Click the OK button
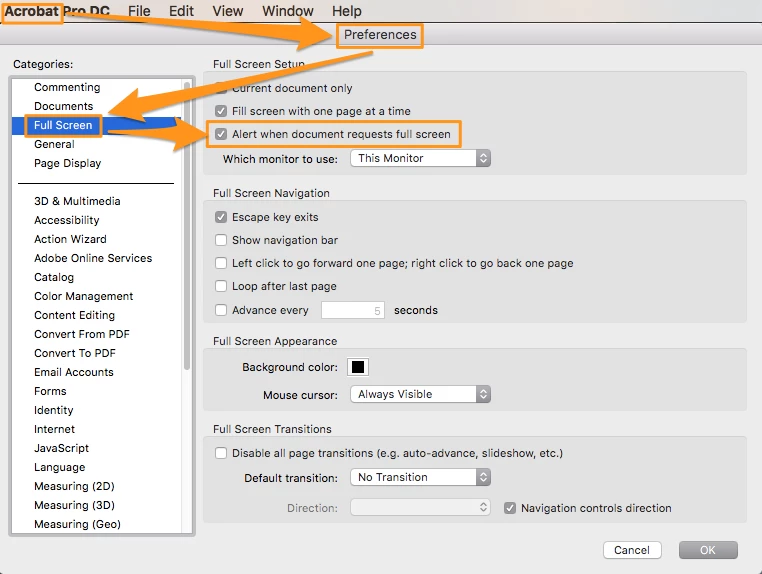 point(708,550)
